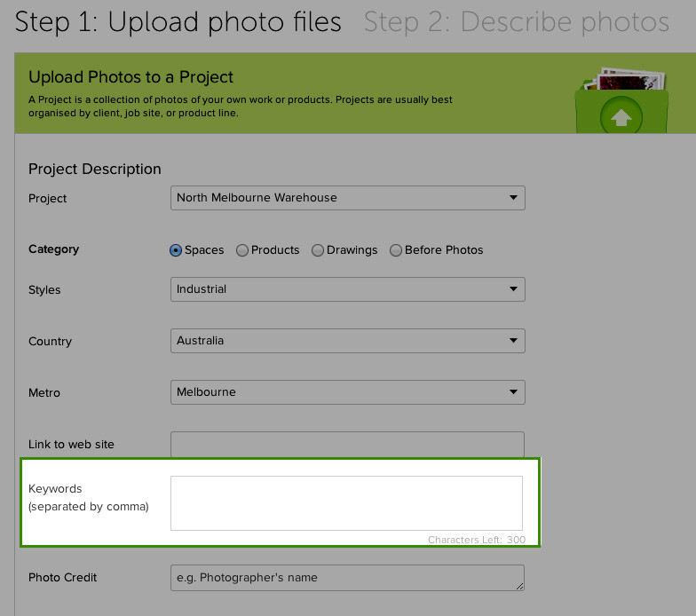696x616 pixels.
Task: Expand the Styles dropdown set to Industrial
Action: pos(348,289)
